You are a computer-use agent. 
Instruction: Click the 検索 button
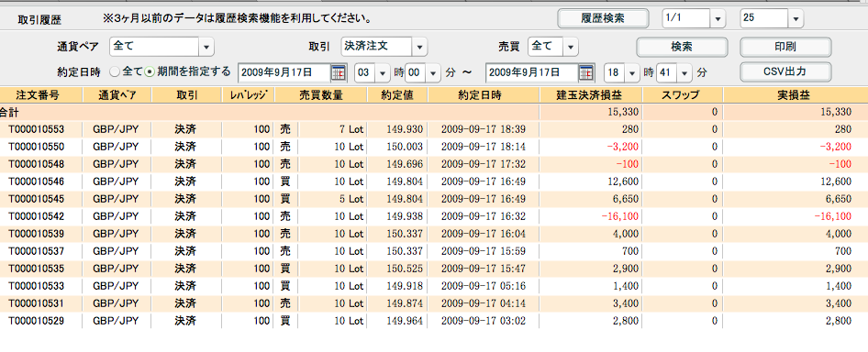coord(682,47)
